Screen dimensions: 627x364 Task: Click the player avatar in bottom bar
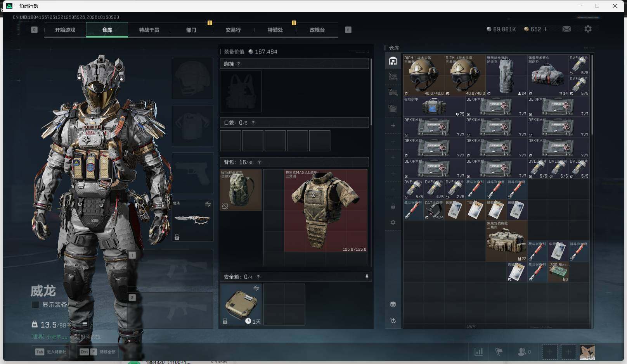click(587, 352)
